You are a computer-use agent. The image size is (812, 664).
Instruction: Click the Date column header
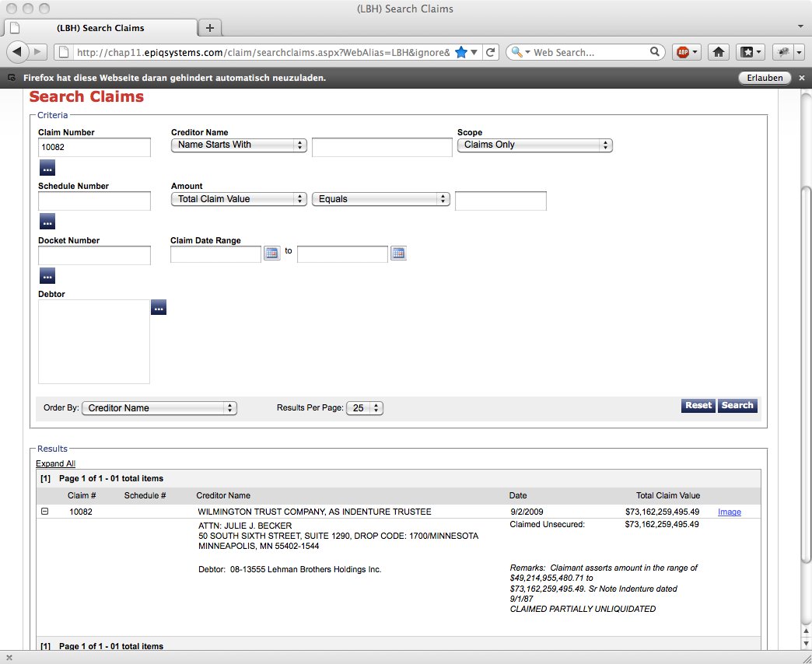pos(518,495)
